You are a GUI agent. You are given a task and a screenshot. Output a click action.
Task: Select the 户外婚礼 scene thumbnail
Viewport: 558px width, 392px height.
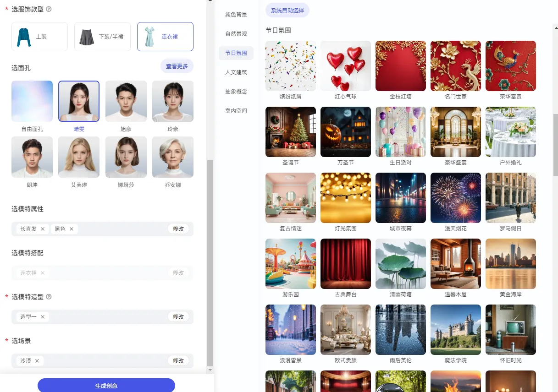coord(511,132)
